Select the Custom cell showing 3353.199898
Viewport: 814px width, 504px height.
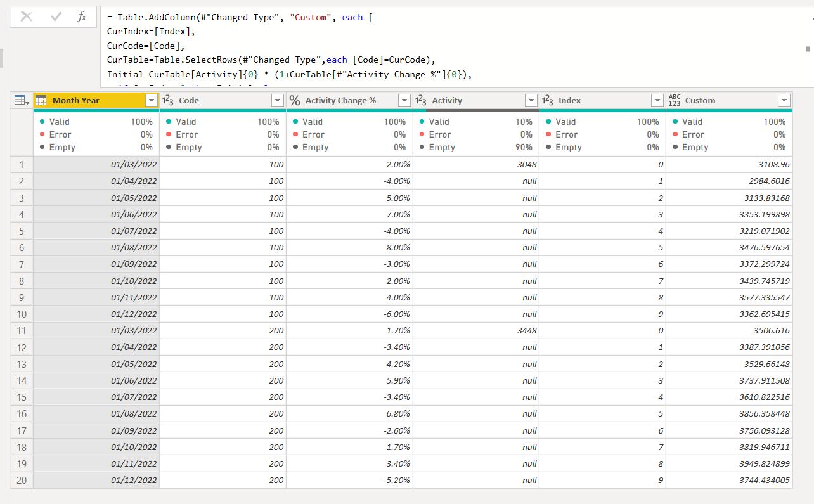(x=729, y=214)
